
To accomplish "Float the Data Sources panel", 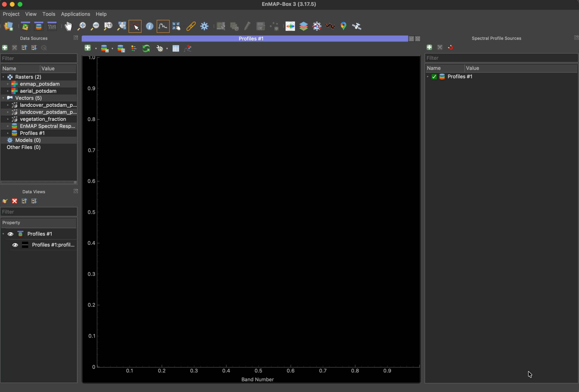I will pos(76,38).
